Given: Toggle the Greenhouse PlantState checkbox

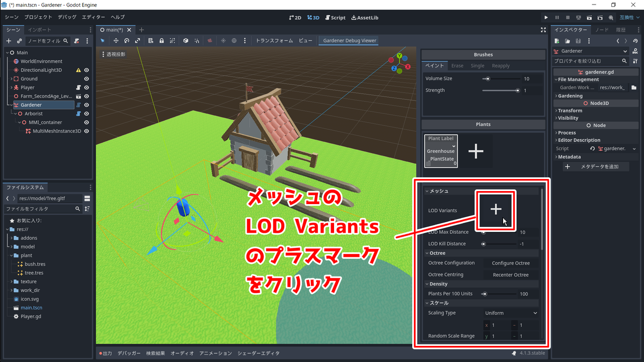Looking at the screenshot, I should coord(428,163).
